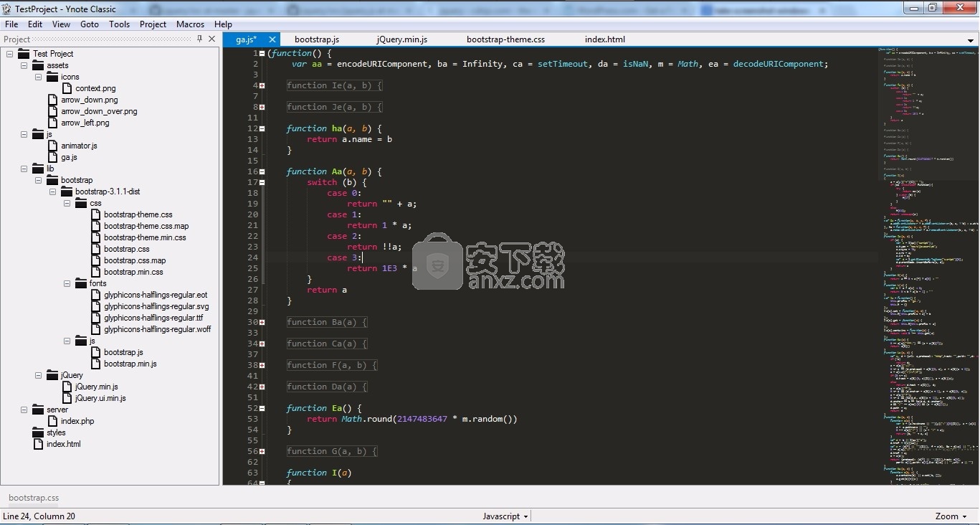Fold the switch block at line 17
The width and height of the screenshot is (980, 525).
pos(262,182)
